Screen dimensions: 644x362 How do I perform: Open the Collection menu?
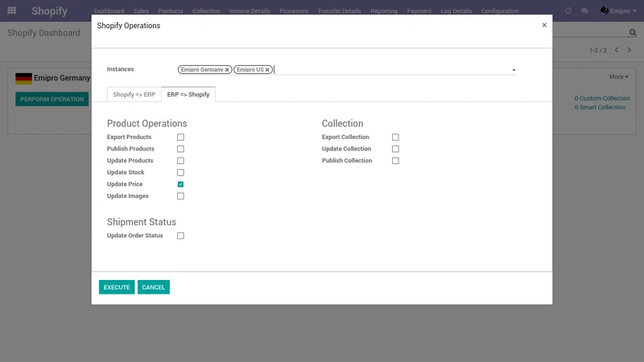click(x=206, y=11)
